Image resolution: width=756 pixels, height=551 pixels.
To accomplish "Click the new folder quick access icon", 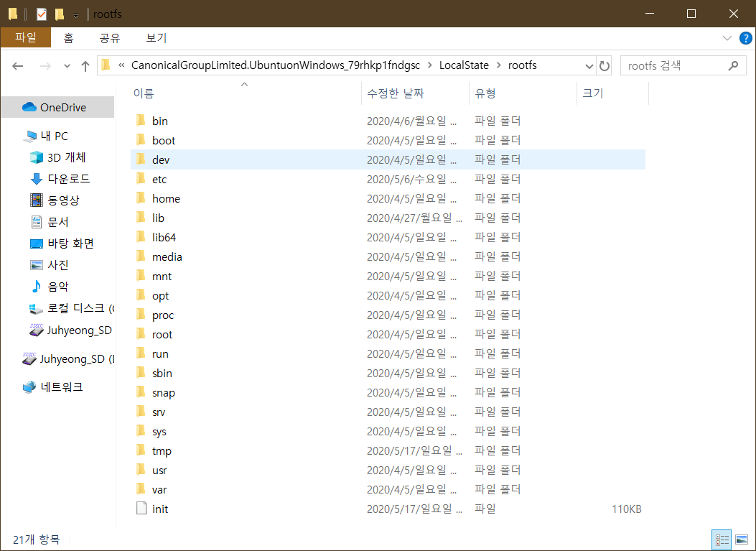I will click(x=60, y=14).
